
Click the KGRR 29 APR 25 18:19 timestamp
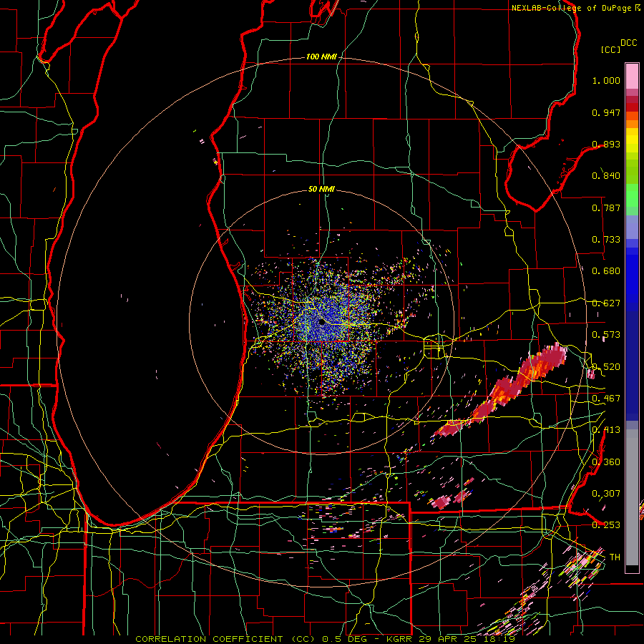pos(451,639)
